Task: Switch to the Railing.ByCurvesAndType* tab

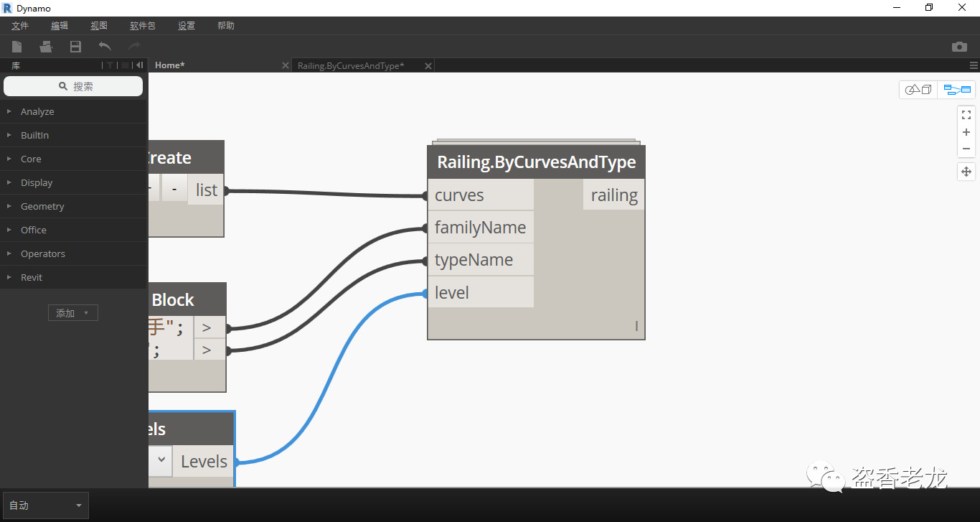Action: tap(364, 65)
